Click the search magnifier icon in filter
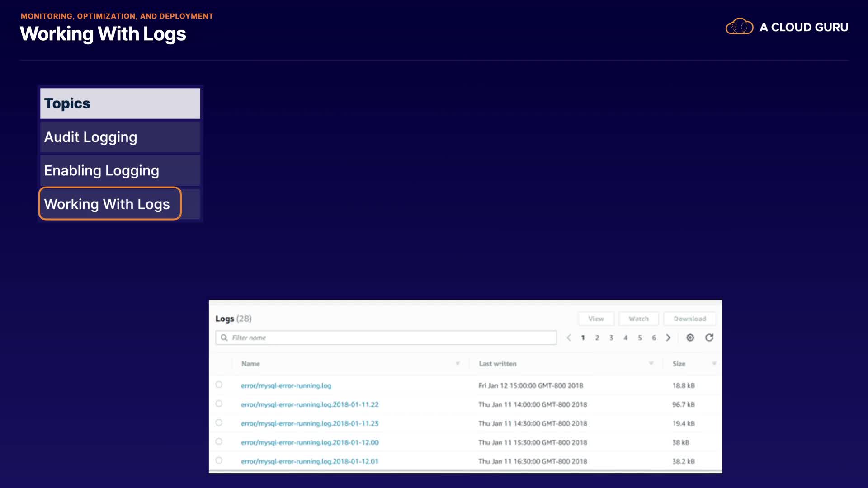Screen dimensions: 868x488 224,338
